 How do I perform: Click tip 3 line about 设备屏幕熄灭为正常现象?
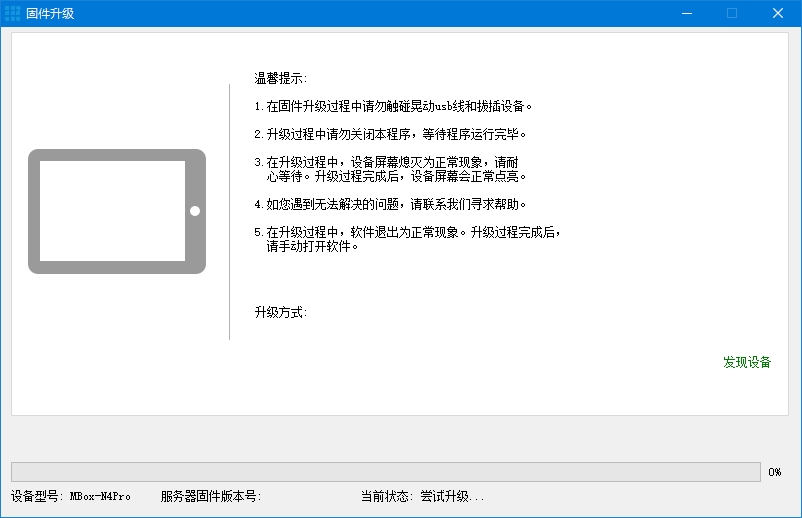pos(386,162)
